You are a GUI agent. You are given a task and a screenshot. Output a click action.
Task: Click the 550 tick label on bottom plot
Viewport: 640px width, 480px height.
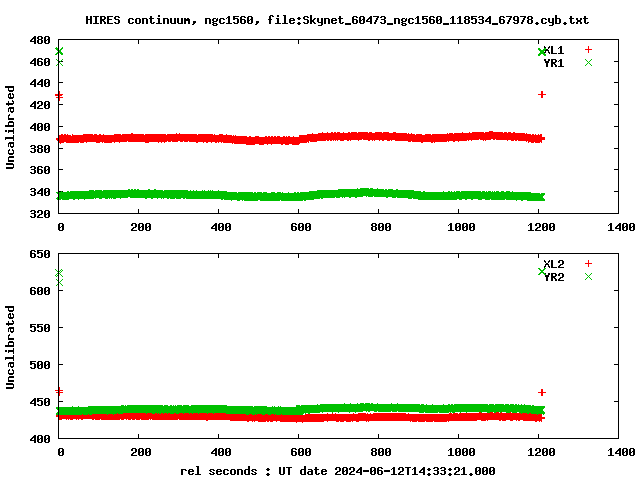tap(40, 328)
